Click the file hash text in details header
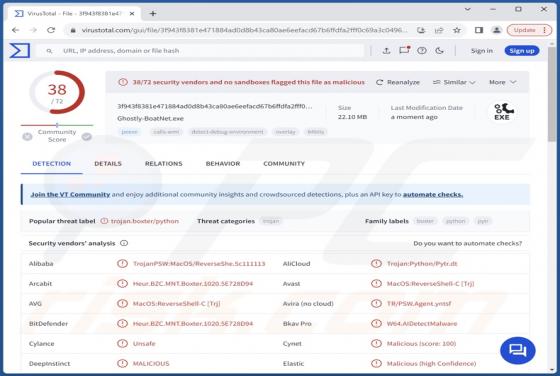The height and width of the screenshot is (376, 560). [215, 106]
